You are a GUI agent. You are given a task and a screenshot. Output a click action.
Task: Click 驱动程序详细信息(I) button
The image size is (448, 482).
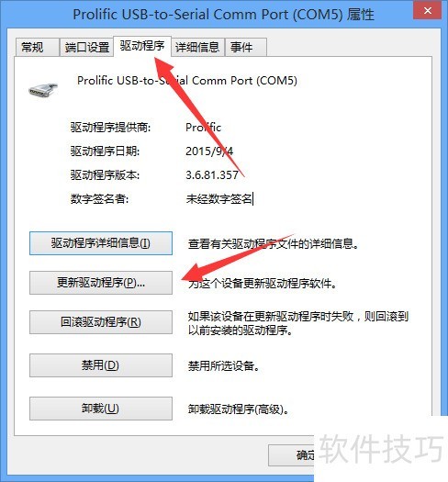pyautogui.click(x=101, y=243)
